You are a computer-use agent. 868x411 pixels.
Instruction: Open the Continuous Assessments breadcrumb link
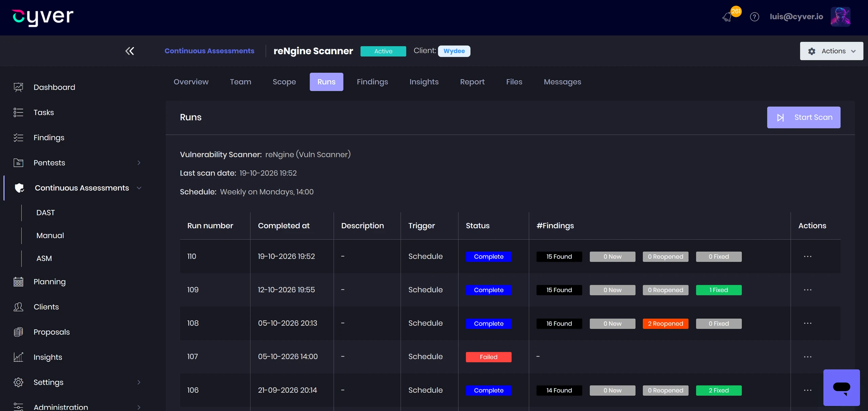click(x=209, y=51)
